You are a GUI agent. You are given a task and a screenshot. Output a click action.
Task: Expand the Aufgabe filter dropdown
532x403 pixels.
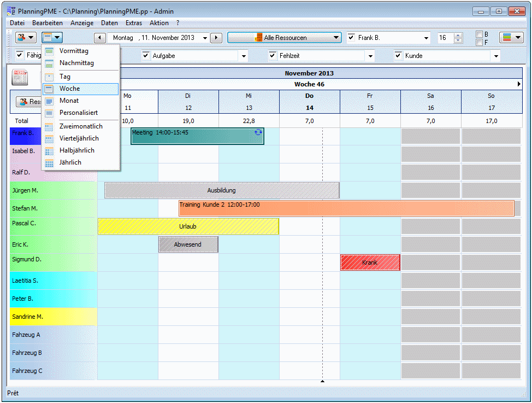244,56
